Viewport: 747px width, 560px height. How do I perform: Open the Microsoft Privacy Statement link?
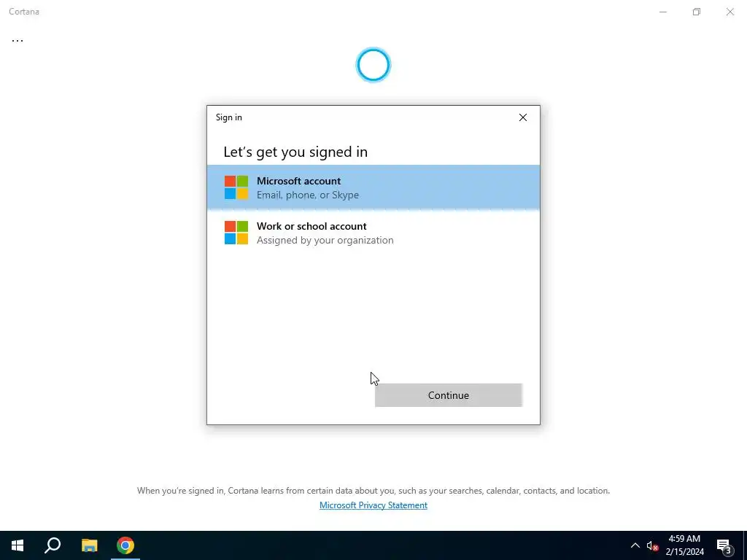pos(373,505)
